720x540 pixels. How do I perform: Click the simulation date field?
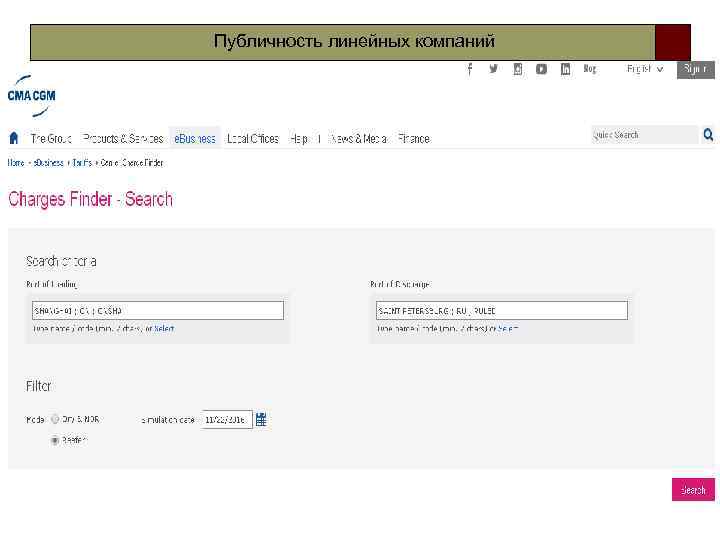(x=226, y=419)
